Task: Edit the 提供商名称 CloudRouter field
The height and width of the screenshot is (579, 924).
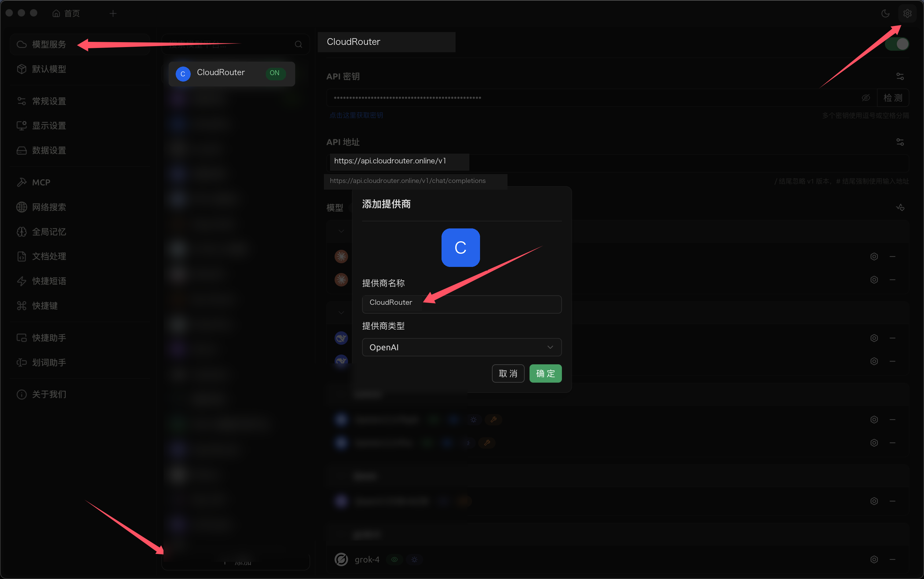Action: tap(462, 304)
